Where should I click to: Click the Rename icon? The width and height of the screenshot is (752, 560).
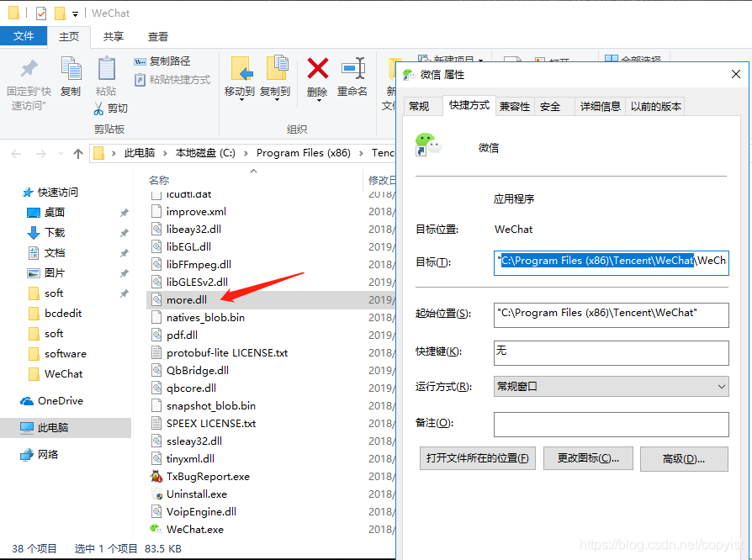[x=353, y=68]
